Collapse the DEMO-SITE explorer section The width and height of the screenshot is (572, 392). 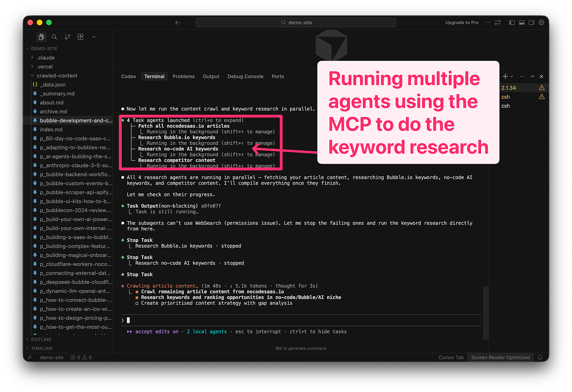(44, 49)
